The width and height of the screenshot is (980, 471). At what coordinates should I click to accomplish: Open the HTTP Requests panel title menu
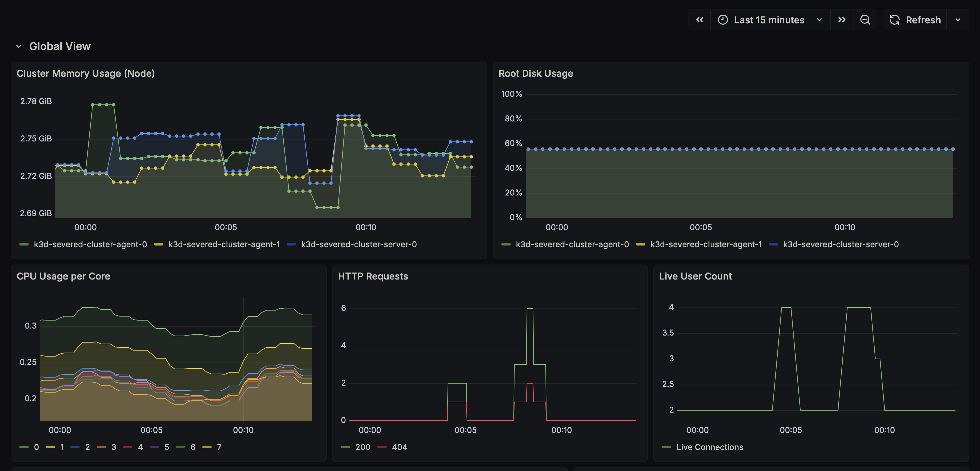point(372,277)
